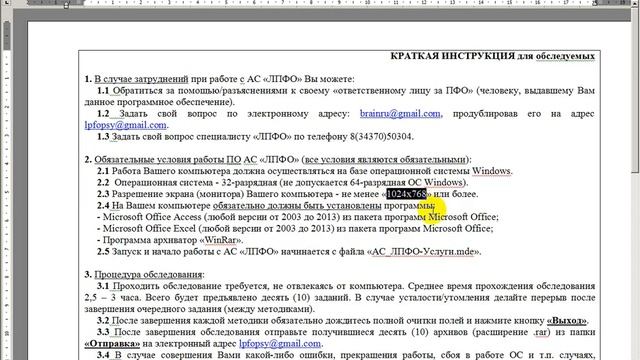Click the word "обследуемых" in the title

tap(565, 56)
